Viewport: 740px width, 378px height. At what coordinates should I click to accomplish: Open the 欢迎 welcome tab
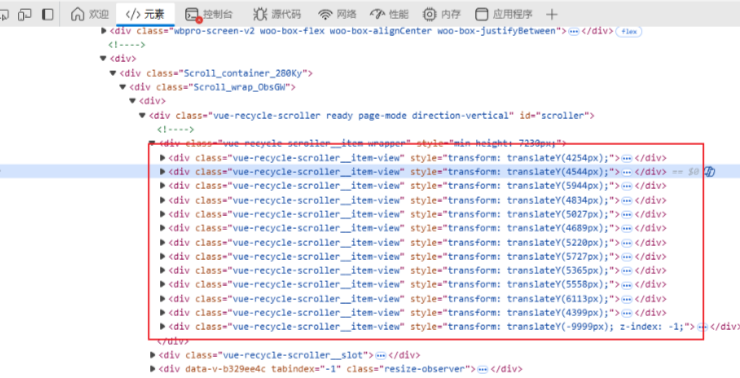(x=90, y=14)
